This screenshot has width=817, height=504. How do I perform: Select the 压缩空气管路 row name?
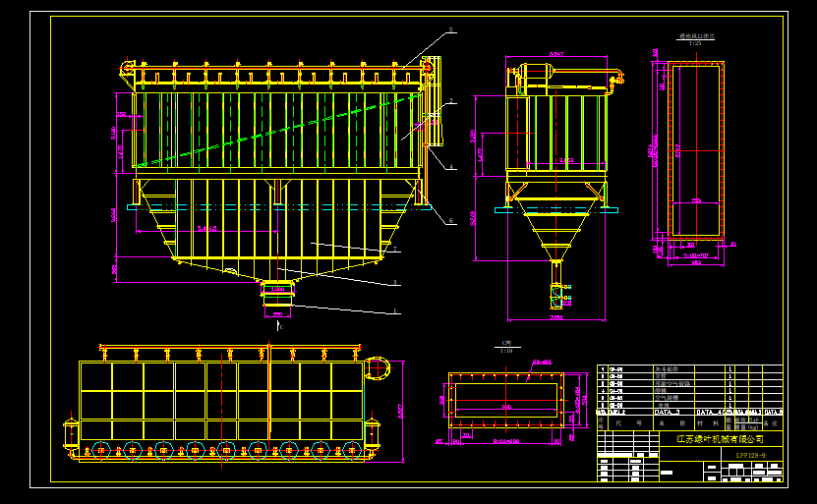[672, 383]
